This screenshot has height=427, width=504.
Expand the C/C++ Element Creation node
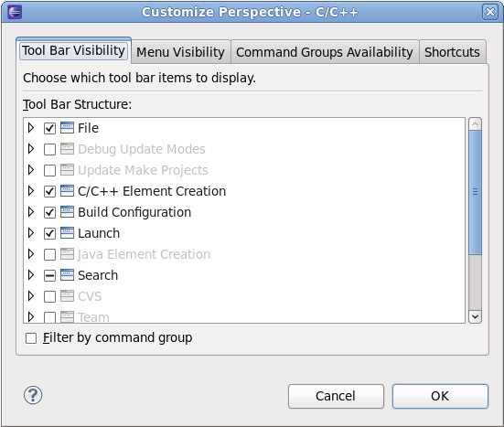pyautogui.click(x=31, y=191)
